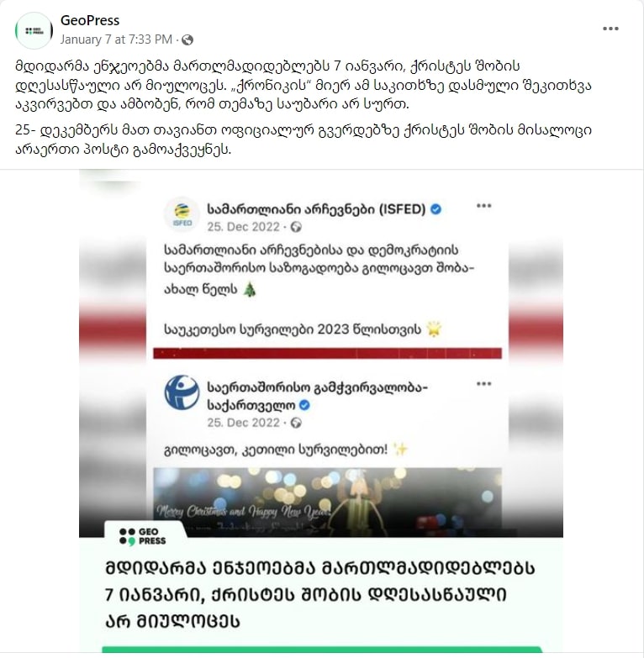Click the GeoPress page name
Viewport: 644px width, 658px height.
click(90, 20)
